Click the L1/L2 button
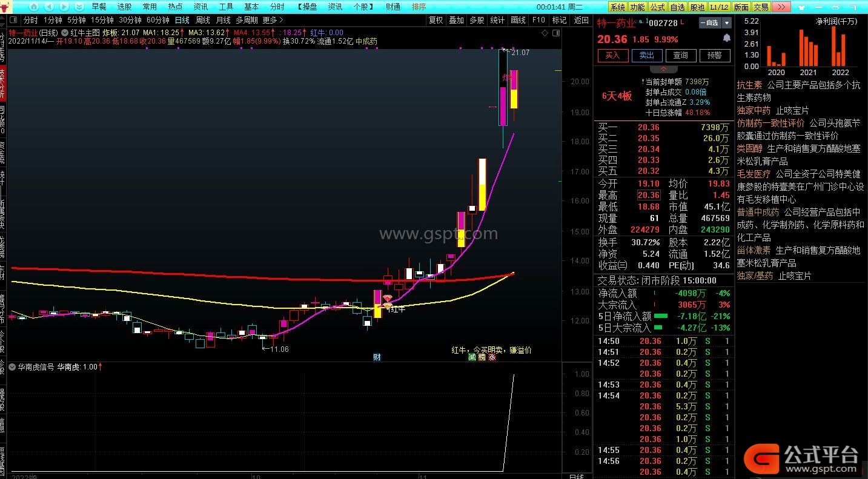The height and width of the screenshot is (479, 868). point(719,7)
